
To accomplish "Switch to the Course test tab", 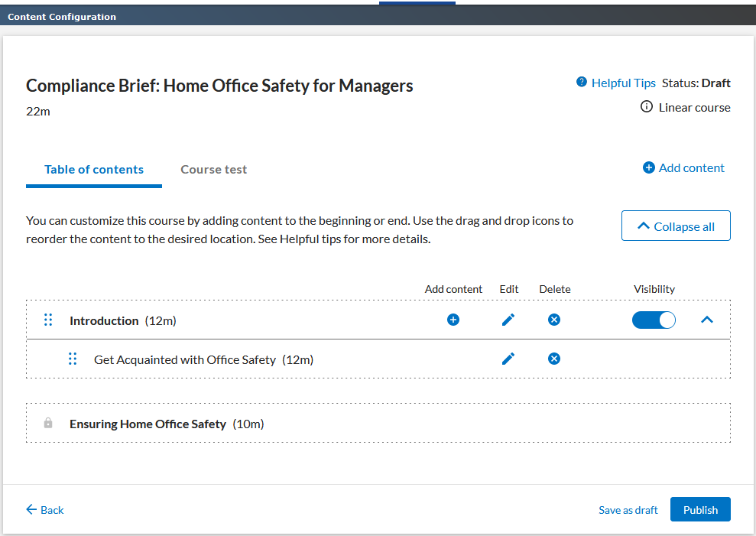I will (x=213, y=170).
